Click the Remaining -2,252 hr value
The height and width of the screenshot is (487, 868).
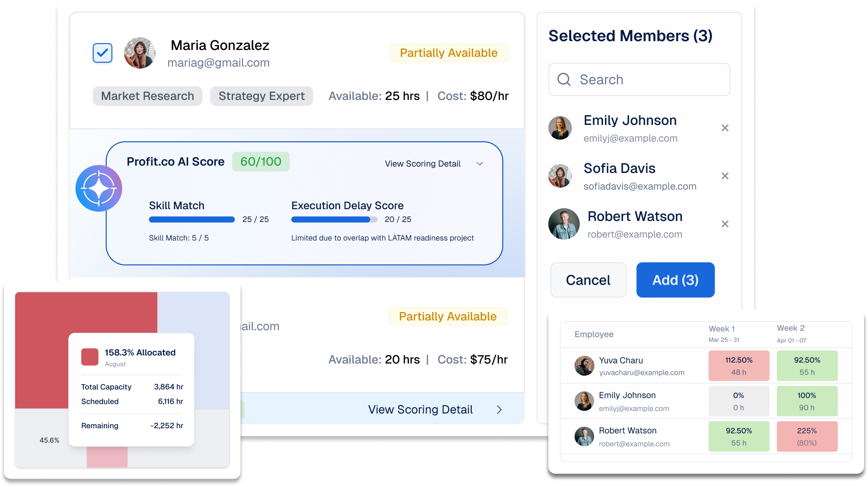tap(167, 426)
